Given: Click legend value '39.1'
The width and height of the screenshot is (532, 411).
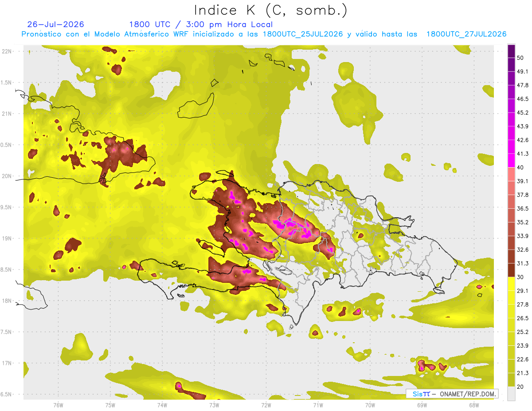Looking at the screenshot, I should point(522,181).
